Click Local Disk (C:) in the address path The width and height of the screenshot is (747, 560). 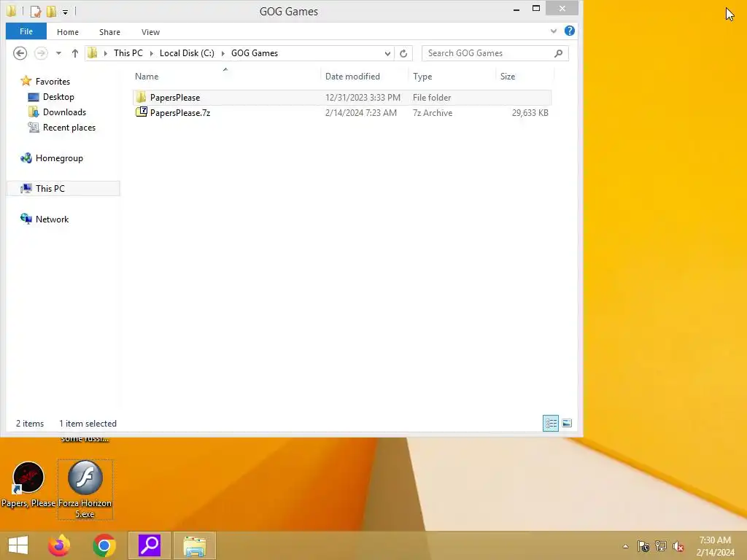coord(187,52)
